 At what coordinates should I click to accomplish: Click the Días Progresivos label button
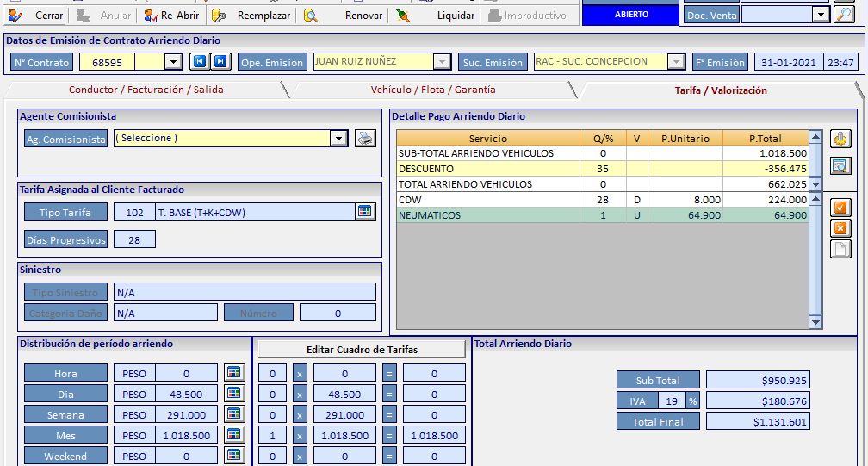pos(65,239)
